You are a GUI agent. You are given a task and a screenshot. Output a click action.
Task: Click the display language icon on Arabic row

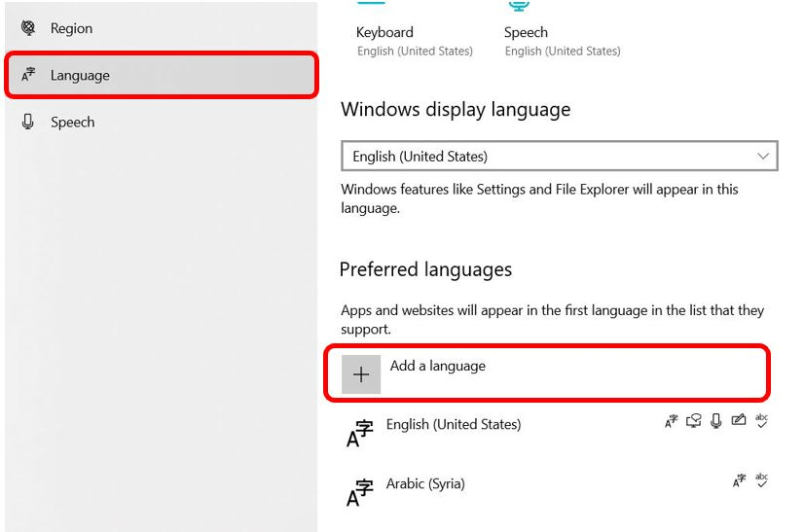[739, 480]
